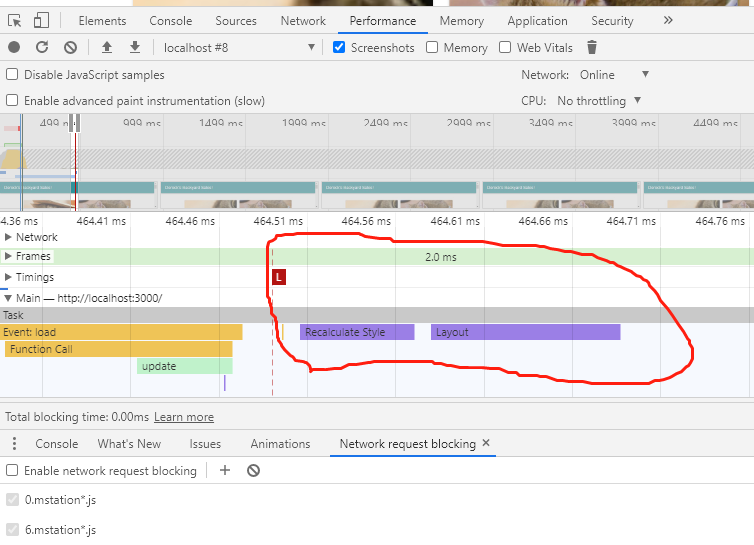Load a profile with the upload arrow icon
Image resolution: width=754 pixels, height=545 pixels.
(107, 47)
